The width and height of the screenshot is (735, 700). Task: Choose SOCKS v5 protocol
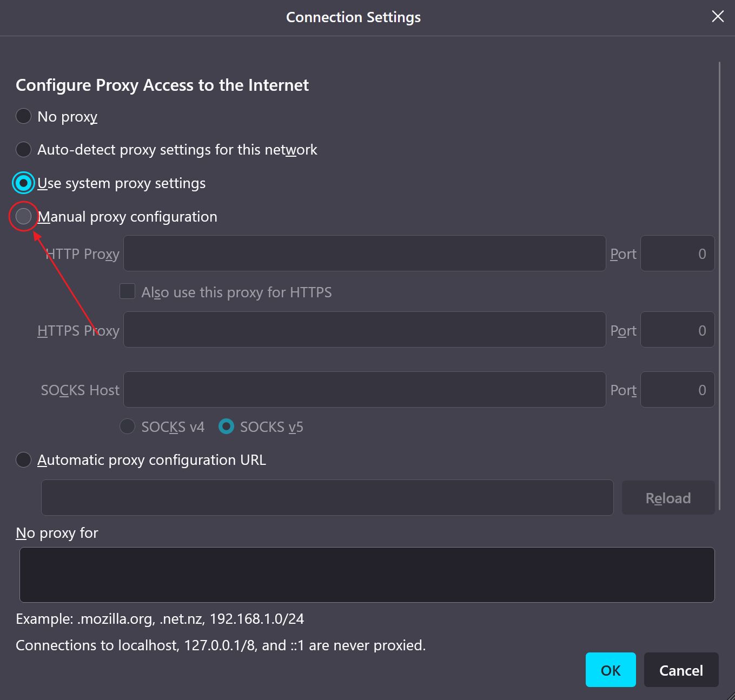click(226, 426)
